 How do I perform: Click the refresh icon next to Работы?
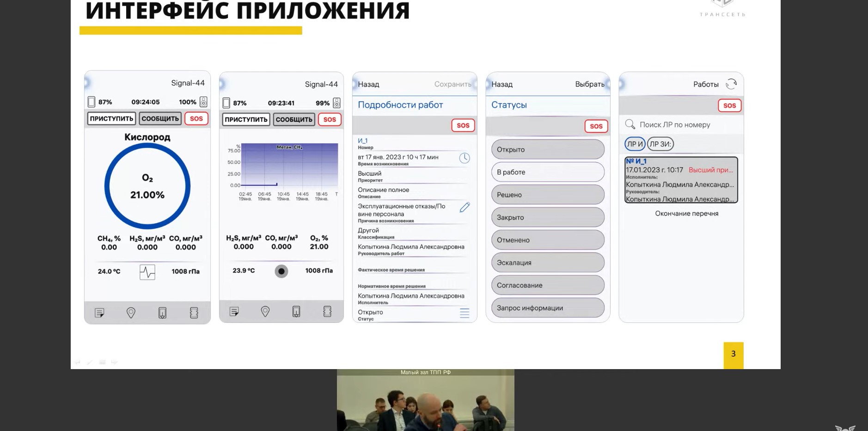pos(731,84)
